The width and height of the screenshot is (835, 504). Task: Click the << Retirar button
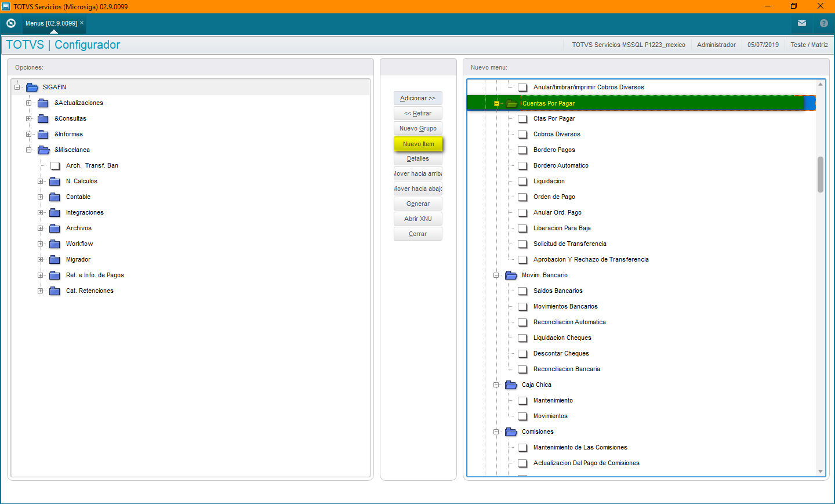tap(418, 113)
